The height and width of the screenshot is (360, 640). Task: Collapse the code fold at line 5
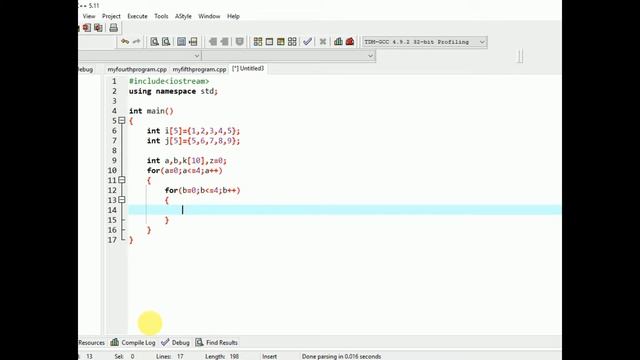click(122, 121)
